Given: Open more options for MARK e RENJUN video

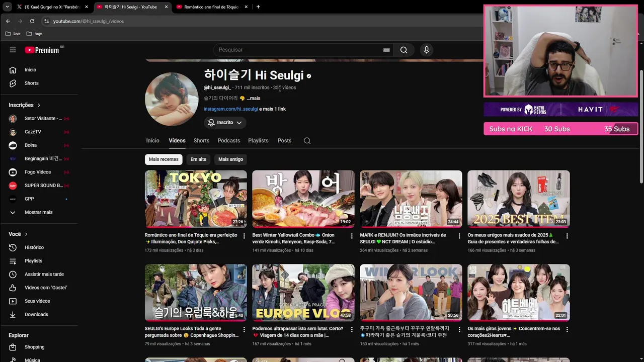Looking at the screenshot, I should pyautogui.click(x=459, y=236).
